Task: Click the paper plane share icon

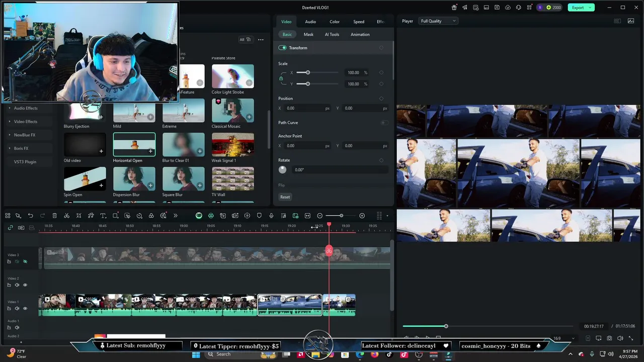Action: point(465,8)
